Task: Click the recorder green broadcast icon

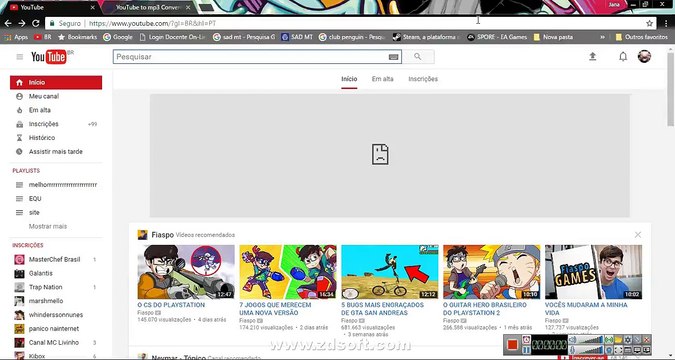Action: pyautogui.click(x=609, y=339)
